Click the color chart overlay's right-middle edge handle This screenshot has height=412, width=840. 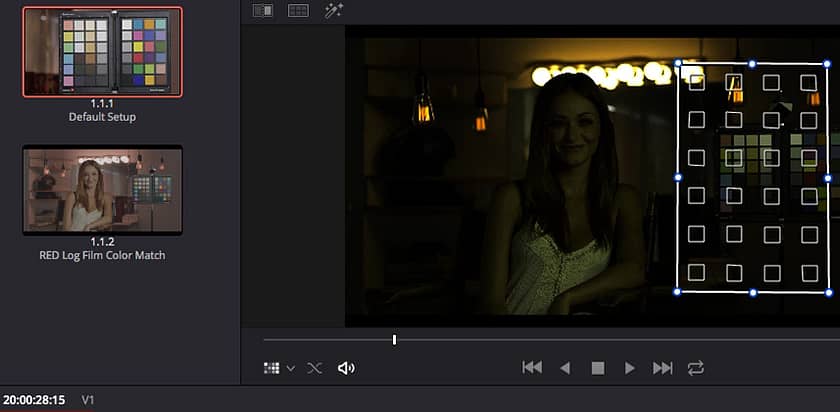pos(828,178)
